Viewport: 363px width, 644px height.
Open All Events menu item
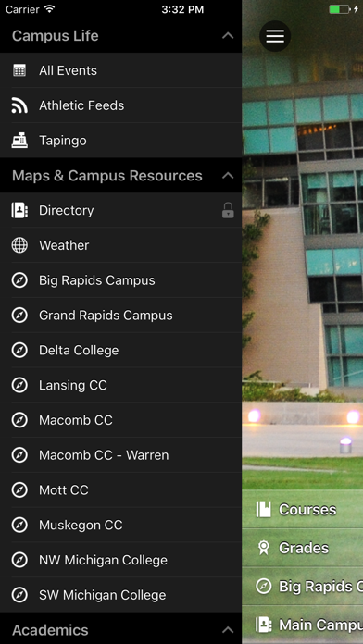(121, 70)
